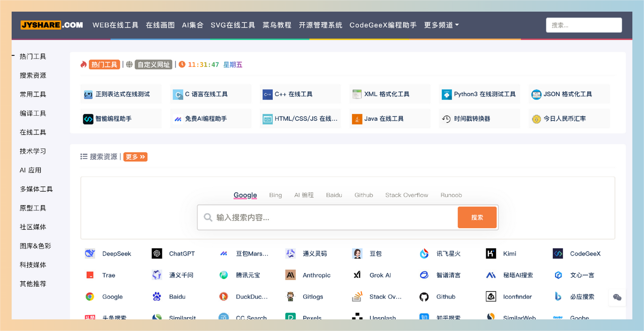This screenshot has height=331, width=644.
Task: Click the 热门工具 orange tag
Action: (104, 65)
